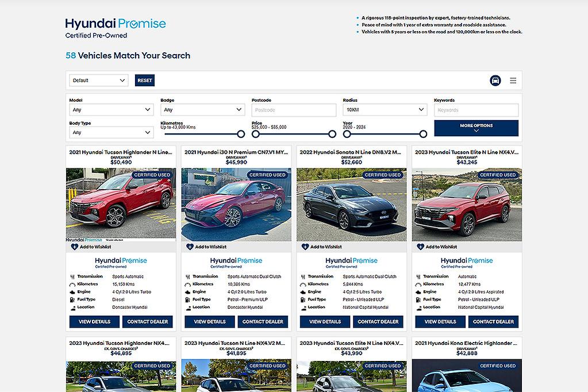Click the Price slider minimum handle
The image size is (588, 392).
tap(256, 134)
